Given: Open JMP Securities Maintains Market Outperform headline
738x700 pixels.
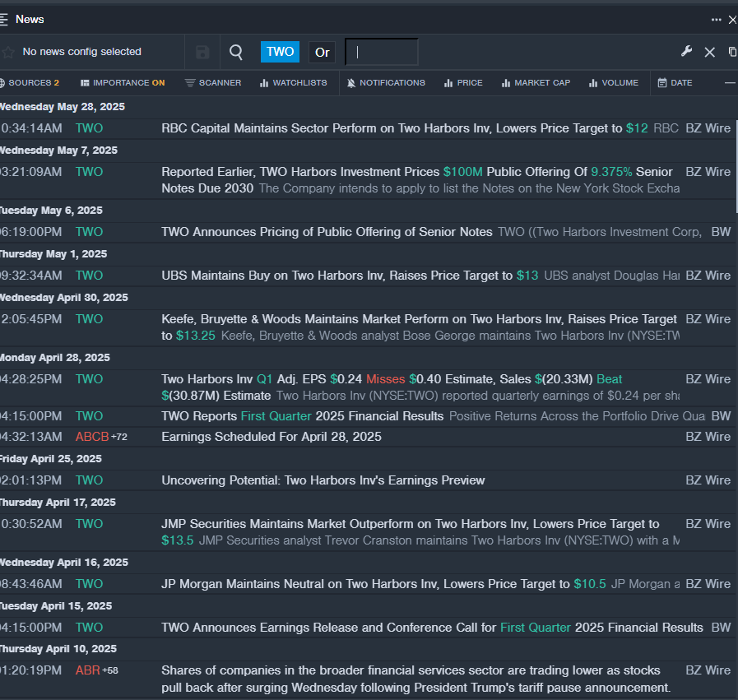Looking at the screenshot, I should pyautogui.click(x=410, y=532).
